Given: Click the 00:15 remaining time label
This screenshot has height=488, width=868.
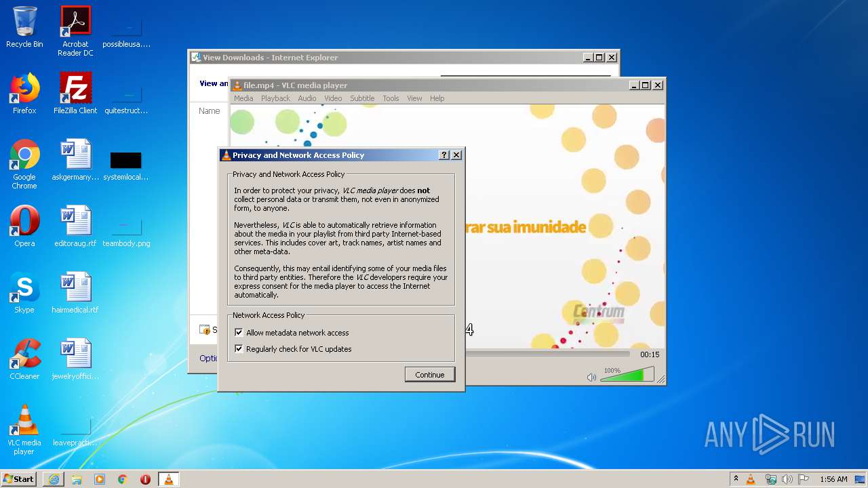Looking at the screenshot, I should point(650,354).
